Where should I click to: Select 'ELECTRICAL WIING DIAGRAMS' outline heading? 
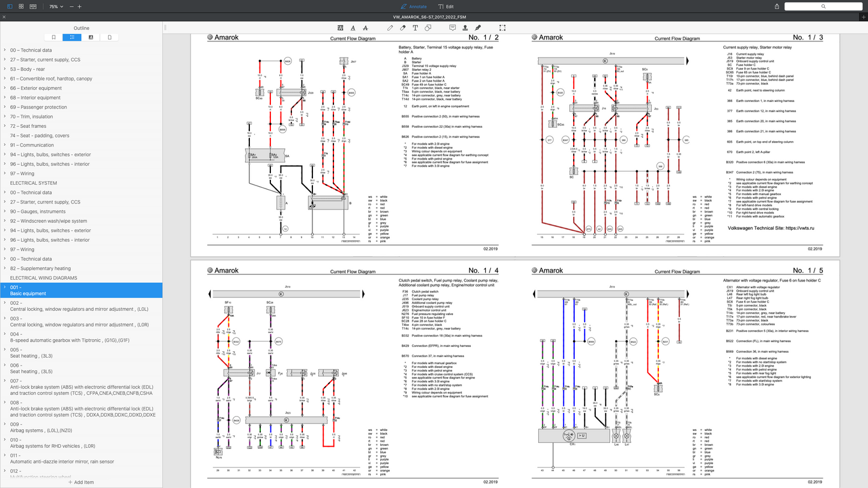[44, 278]
